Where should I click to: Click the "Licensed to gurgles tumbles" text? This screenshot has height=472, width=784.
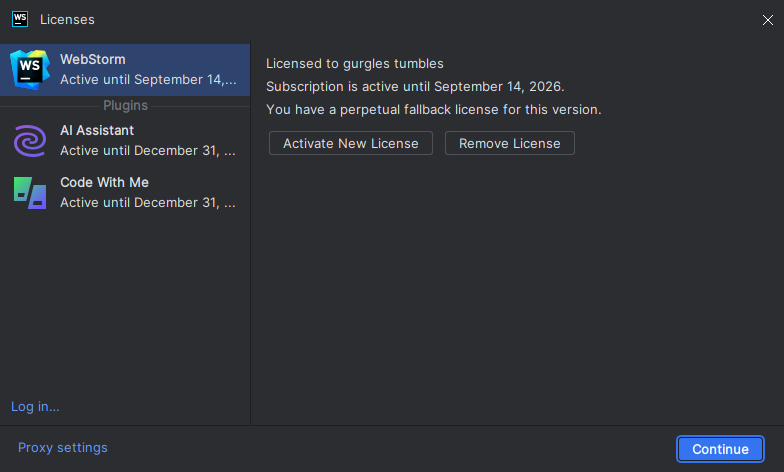(355, 64)
